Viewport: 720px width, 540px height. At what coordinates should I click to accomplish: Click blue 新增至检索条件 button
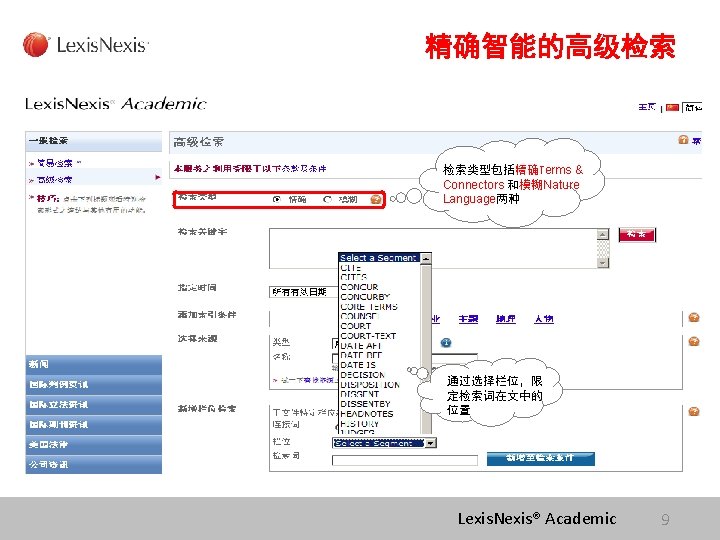point(540,458)
